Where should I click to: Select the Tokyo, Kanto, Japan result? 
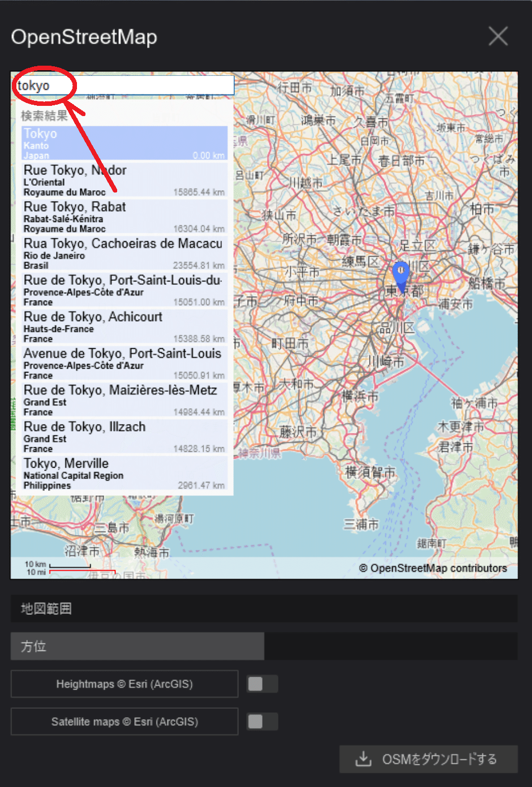coord(125,143)
